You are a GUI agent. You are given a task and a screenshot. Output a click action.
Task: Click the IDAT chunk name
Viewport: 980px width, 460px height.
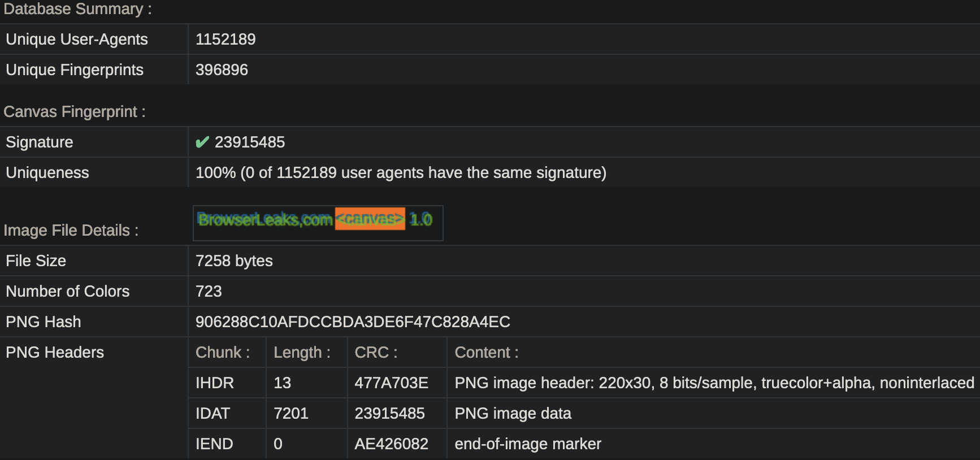[213, 414]
